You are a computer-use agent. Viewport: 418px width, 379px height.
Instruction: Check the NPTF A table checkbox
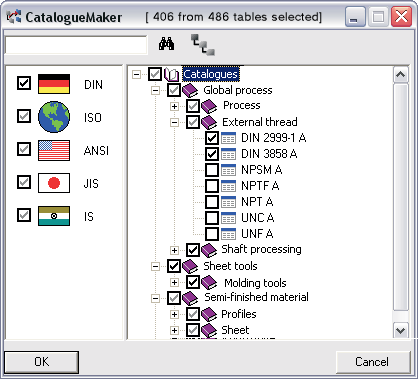(212, 186)
